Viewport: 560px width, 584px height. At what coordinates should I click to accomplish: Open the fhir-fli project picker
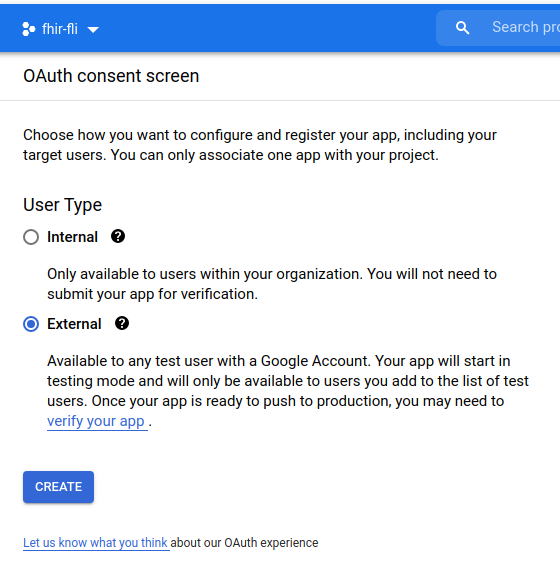coord(61,29)
